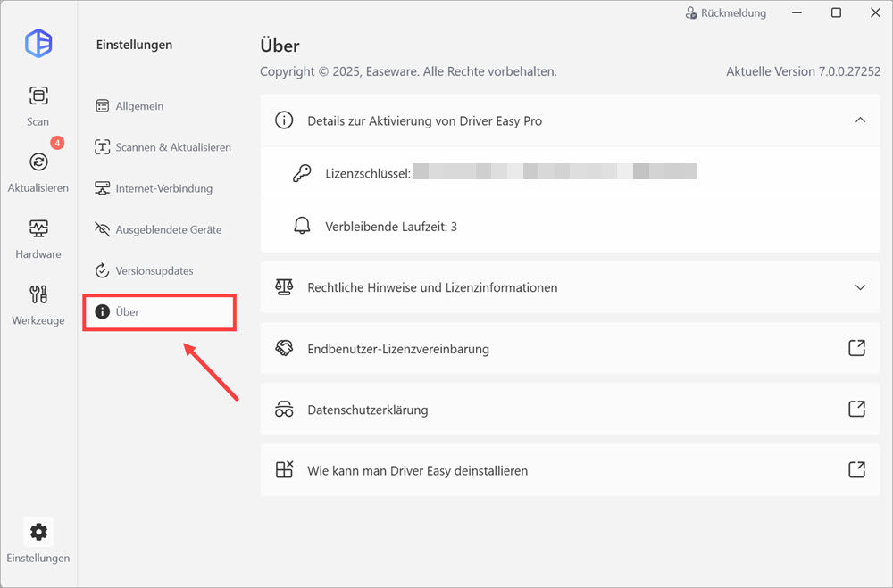Click the Aktualisieren label in sidebar
Screen dimensions: 893x588
tap(38, 188)
